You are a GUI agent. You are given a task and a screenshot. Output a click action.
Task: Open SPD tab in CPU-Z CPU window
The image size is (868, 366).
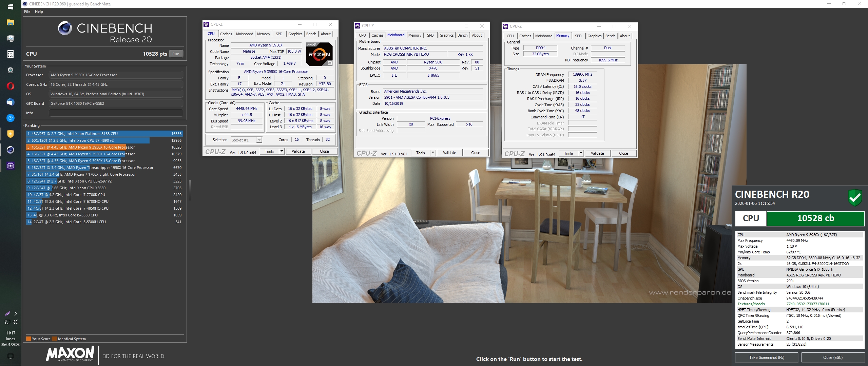coord(279,34)
